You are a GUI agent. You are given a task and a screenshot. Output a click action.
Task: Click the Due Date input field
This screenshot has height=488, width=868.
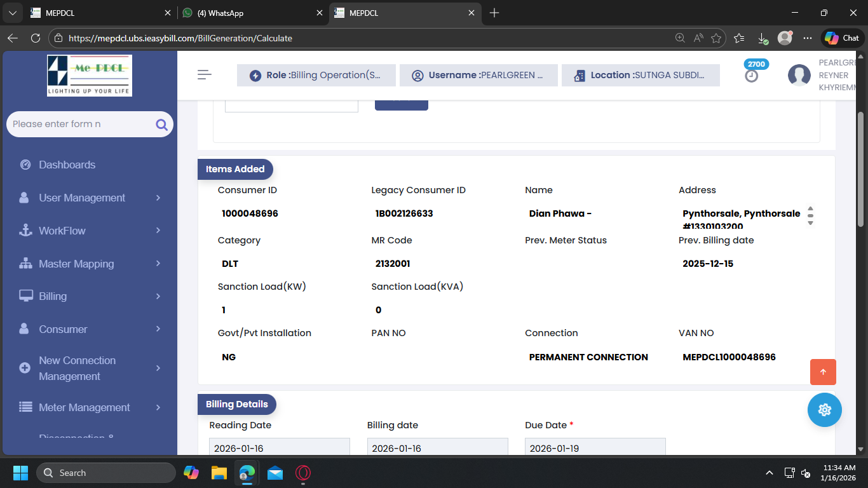[x=595, y=448]
